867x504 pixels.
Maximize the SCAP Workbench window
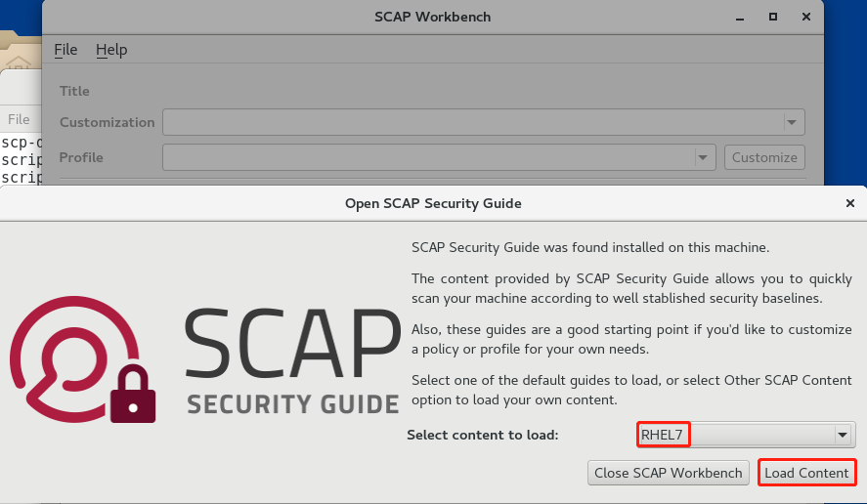(x=773, y=17)
